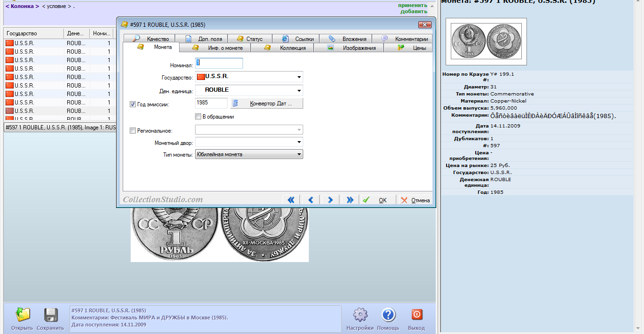The width and height of the screenshot is (644, 334).
Task: Click the year field showing 1985
Action: pos(211,103)
